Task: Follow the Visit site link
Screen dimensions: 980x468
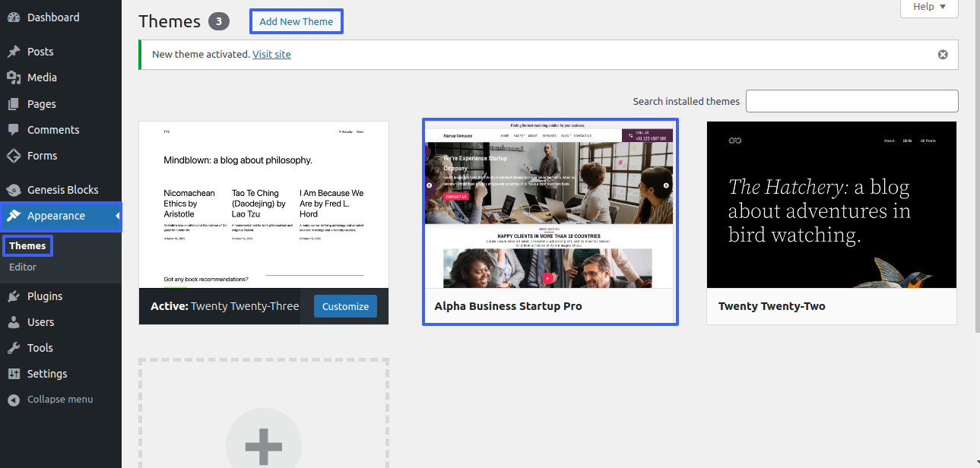Action: 271,55
